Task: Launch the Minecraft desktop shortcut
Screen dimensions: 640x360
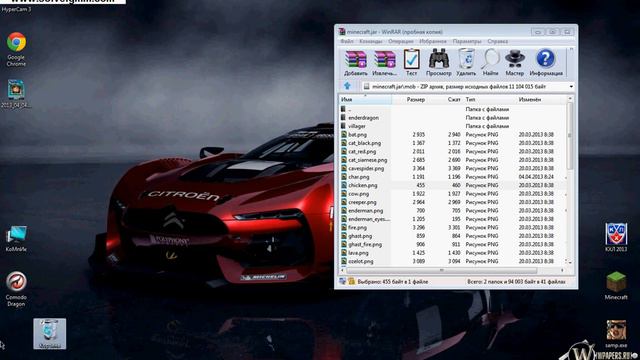Action: point(616,286)
